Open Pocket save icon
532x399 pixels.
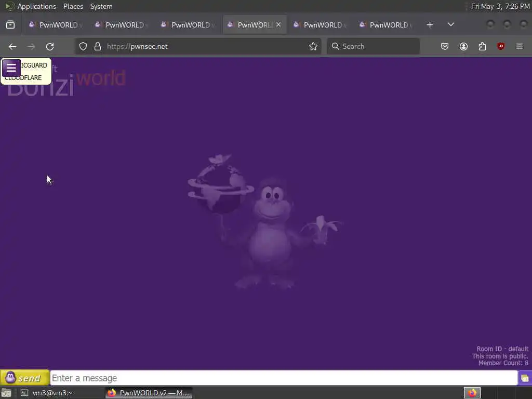(445, 46)
